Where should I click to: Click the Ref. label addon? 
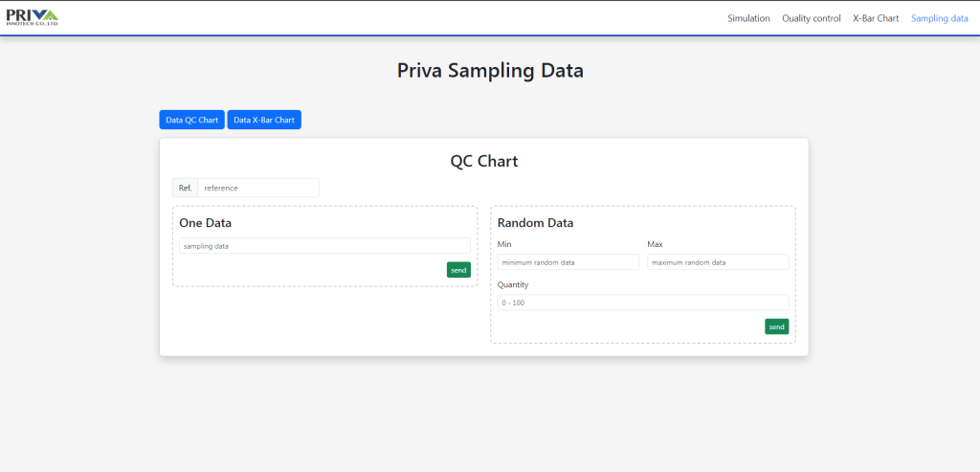[185, 188]
